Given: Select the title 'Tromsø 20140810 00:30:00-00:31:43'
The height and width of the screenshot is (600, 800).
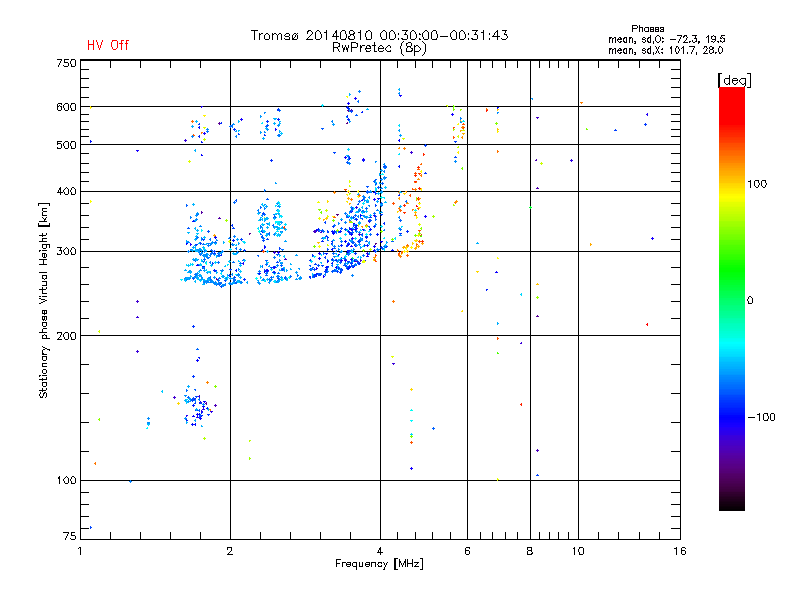Looking at the screenshot, I should click(379, 35).
